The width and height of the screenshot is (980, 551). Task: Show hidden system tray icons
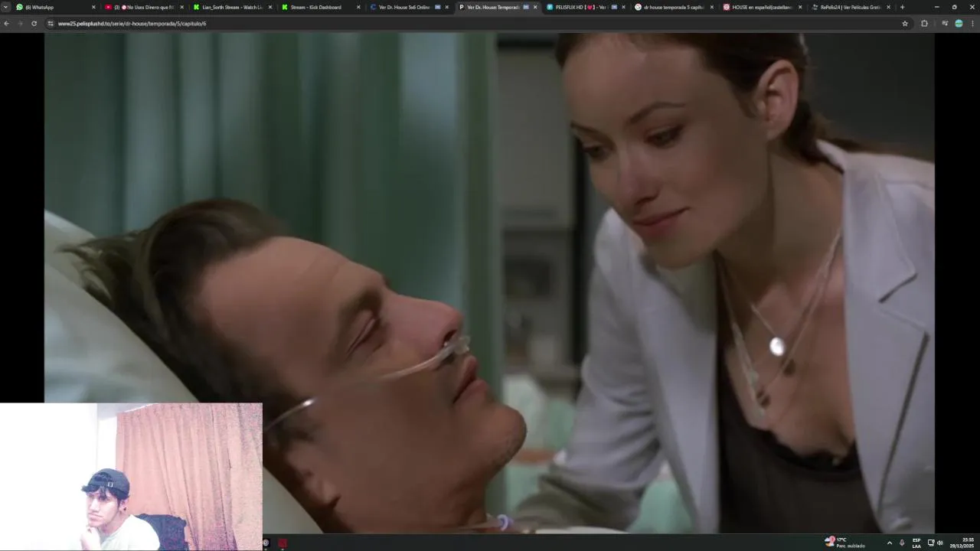[889, 543]
